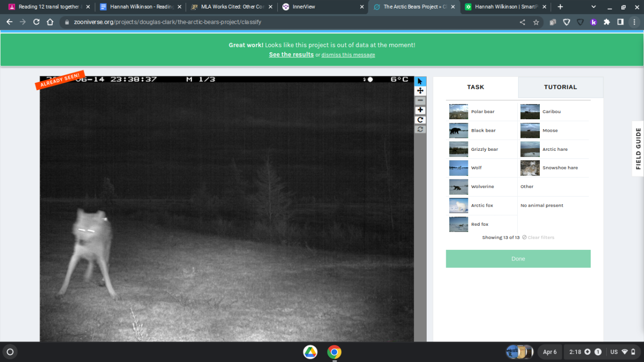Image resolution: width=644 pixels, height=362 pixels.
Task: Go forward in browser history
Action: (x=23, y=22)
